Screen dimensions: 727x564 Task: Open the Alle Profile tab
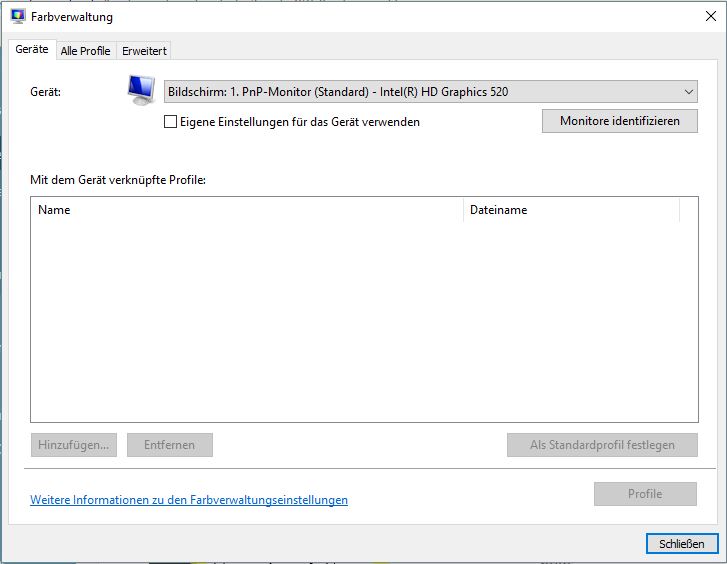click(x=85, y=51)
